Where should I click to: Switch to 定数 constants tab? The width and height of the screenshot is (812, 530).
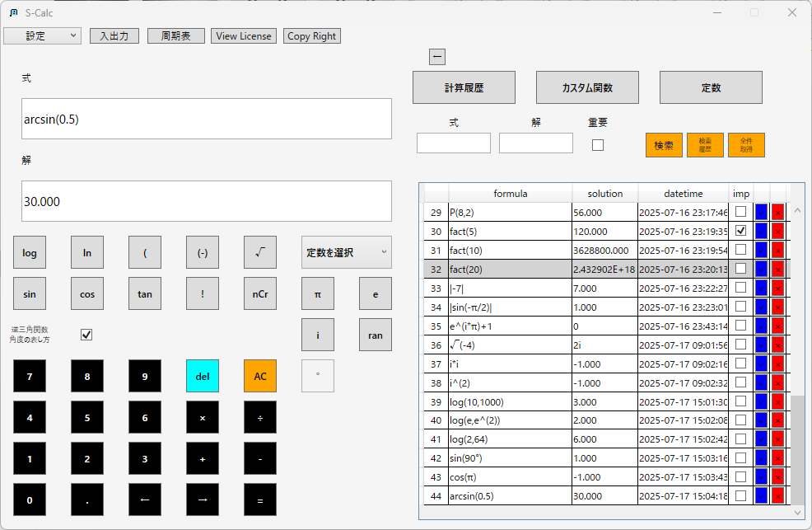[x=711, y=87]
